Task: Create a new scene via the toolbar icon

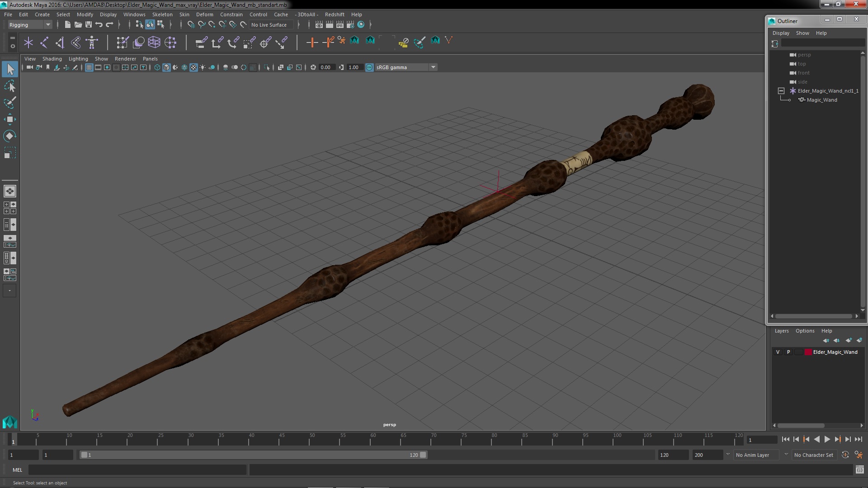Action: click(x=67, y=24)
